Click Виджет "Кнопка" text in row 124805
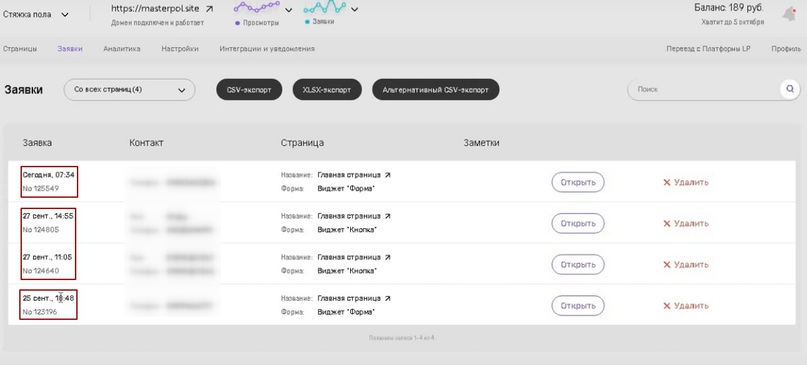The height and width of the screenshot is (365, 807). [347, 230]
